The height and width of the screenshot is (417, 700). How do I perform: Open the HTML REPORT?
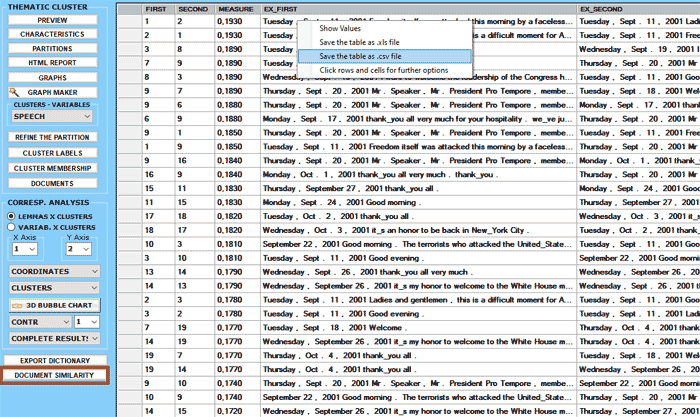53,63
